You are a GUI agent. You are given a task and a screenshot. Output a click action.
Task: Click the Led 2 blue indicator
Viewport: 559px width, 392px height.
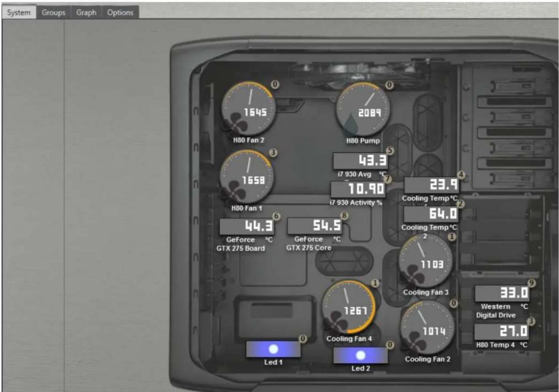coord(360,355)
